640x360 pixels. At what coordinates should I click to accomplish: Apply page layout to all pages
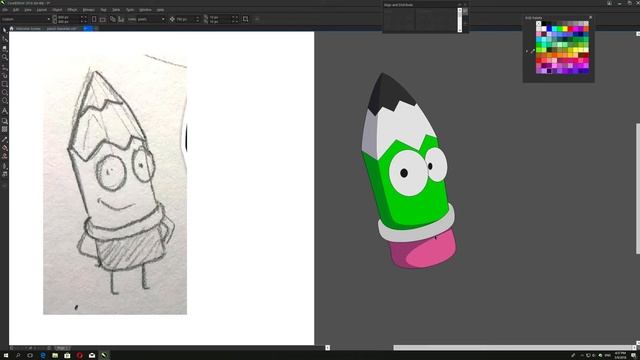[x=113, y=19]
